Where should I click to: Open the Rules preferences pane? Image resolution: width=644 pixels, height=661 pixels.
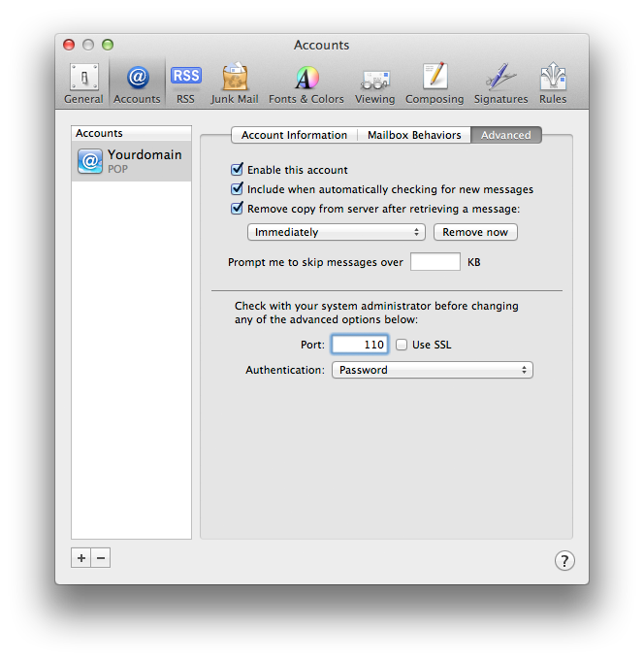[553, 83]
